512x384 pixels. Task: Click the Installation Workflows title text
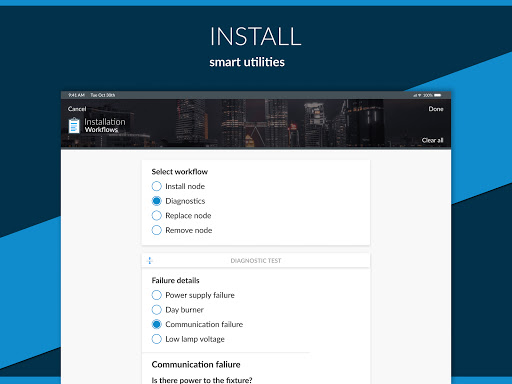[105, 125]
